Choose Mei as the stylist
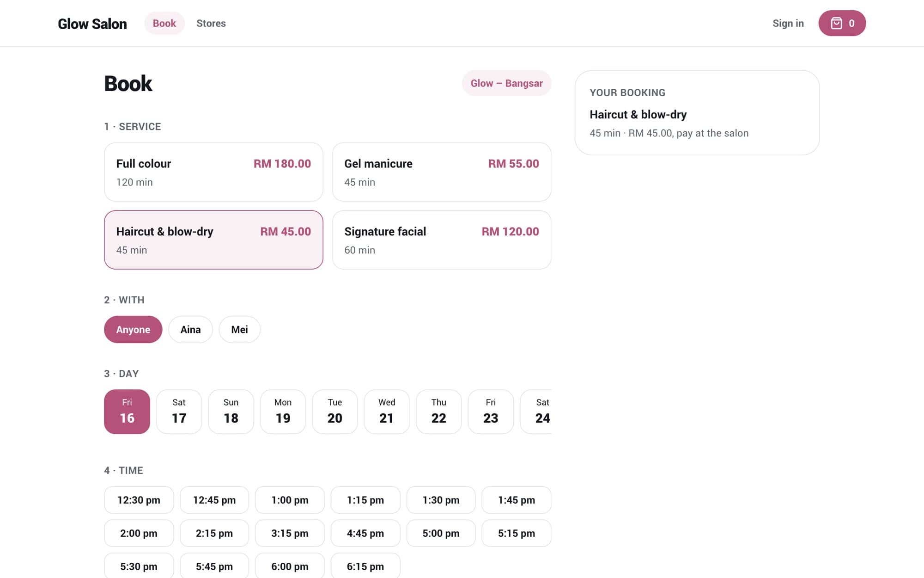Screen dimensions: 924x578 click(x=239, y=329)
